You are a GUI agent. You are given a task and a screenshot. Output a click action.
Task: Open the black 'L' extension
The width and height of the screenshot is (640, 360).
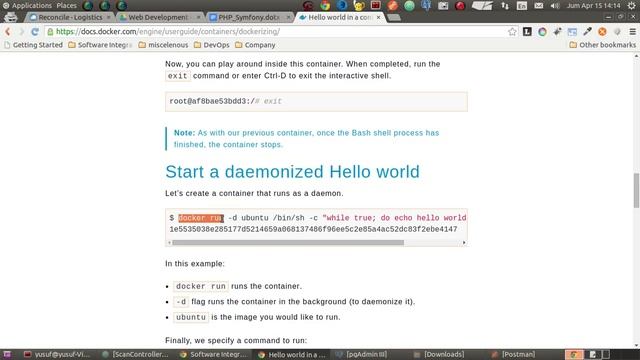527,31
